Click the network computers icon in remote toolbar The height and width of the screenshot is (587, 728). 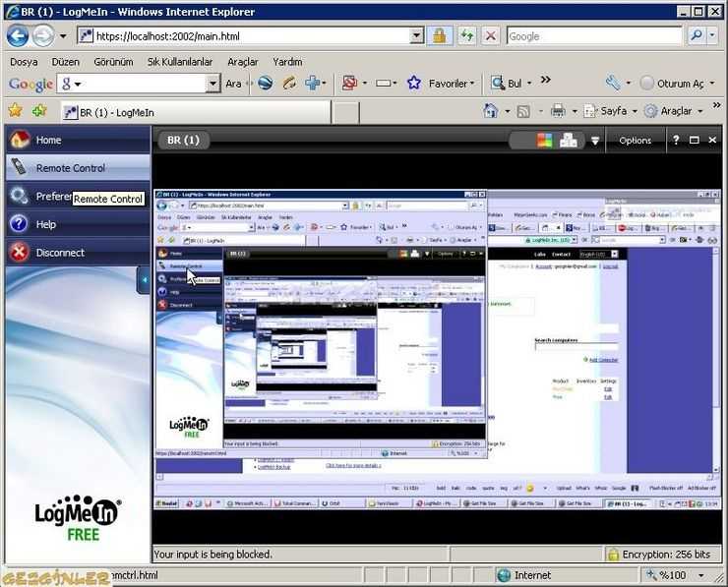569,140
